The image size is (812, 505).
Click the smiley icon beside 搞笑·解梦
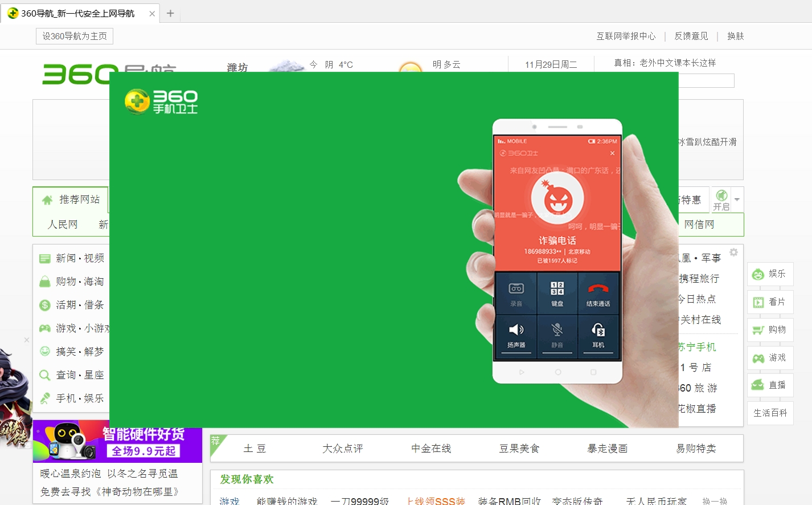45,352
